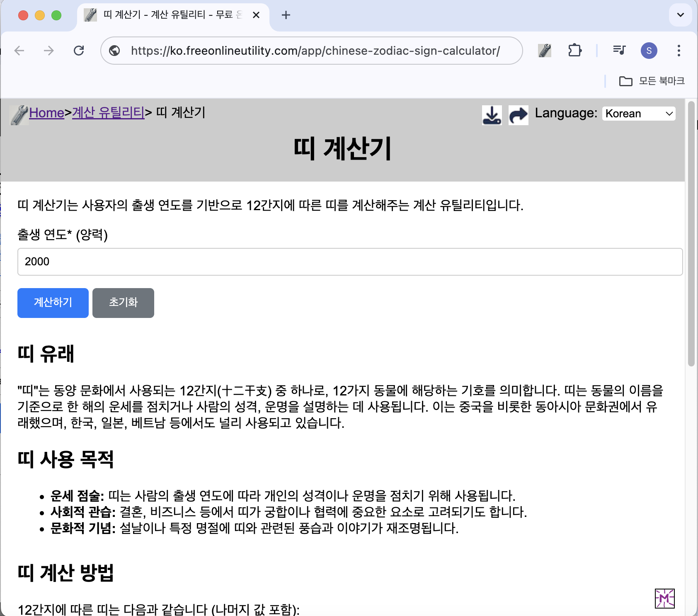Go to the Home link
The width and height of the screenshot is (698, 616).
46,113
